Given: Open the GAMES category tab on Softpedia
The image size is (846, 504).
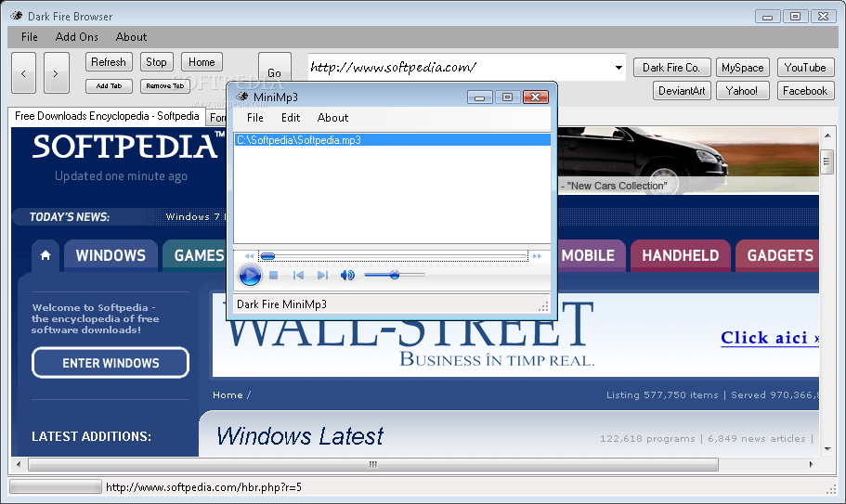Looking at the screenshot, I should coord(195,255).
